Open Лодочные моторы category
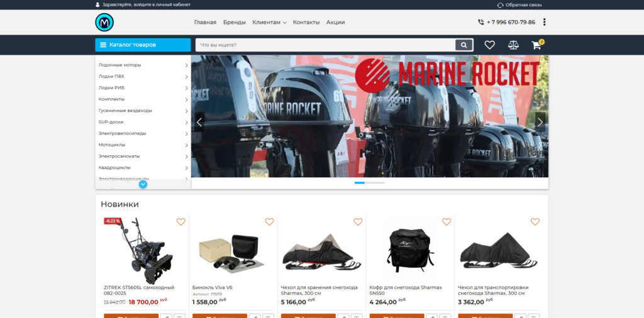Image resolution: width=644 pixels, height=318 pixels. tap(119, 65)
